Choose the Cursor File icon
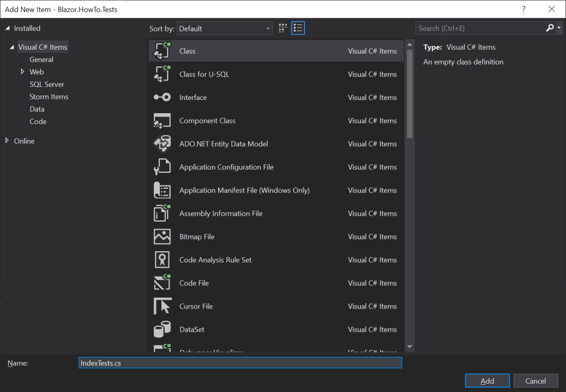The image size is (566, 392). click(162, 306)
